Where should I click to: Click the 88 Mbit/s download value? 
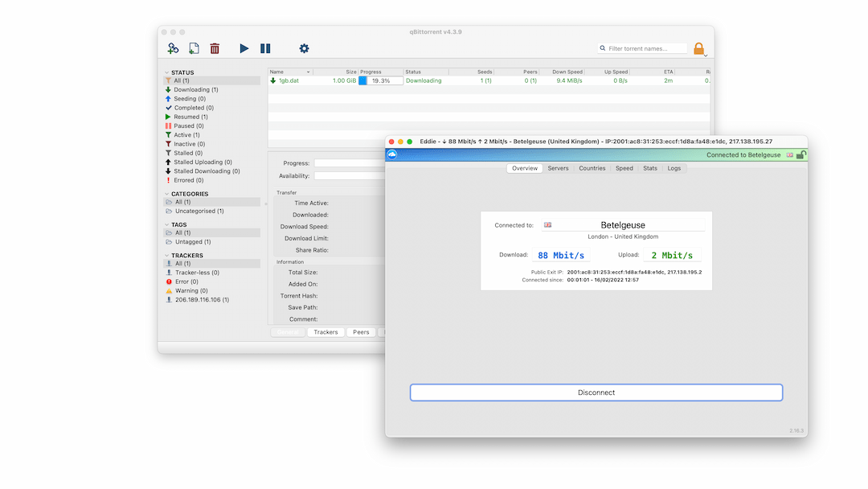561,255
